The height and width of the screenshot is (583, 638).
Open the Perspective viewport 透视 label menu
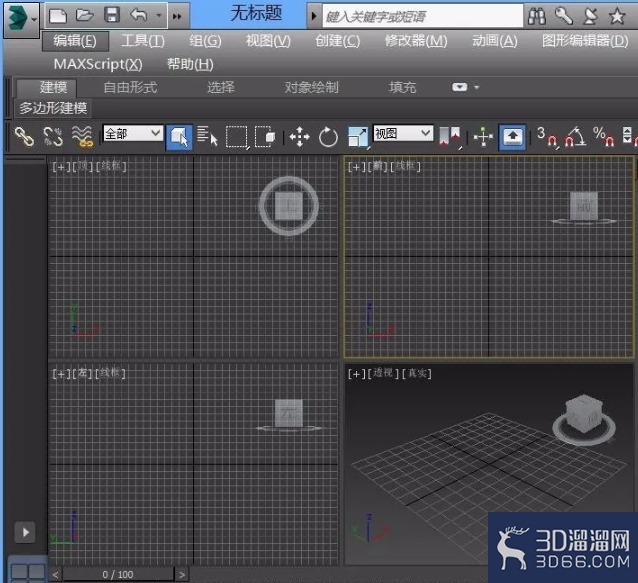[x=382, y=373]
